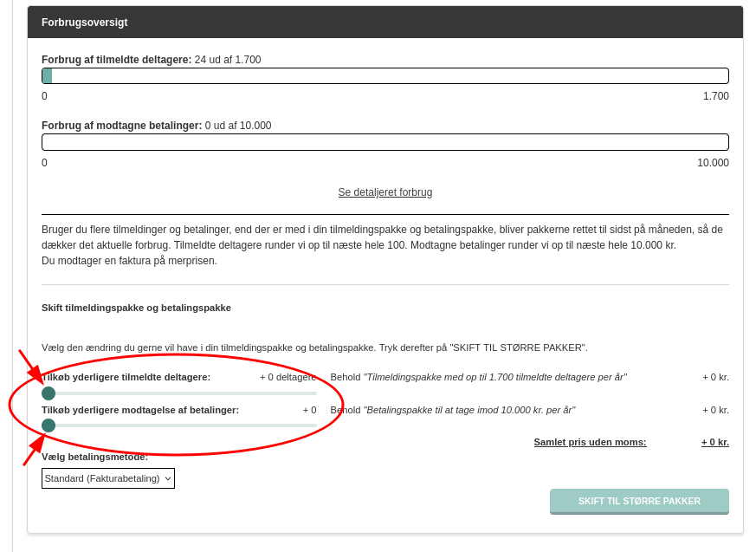Viewport: 756px width, 552px height.
Task: Click the Behold Tilmeldingspakke package description
Action: (478, 377)
